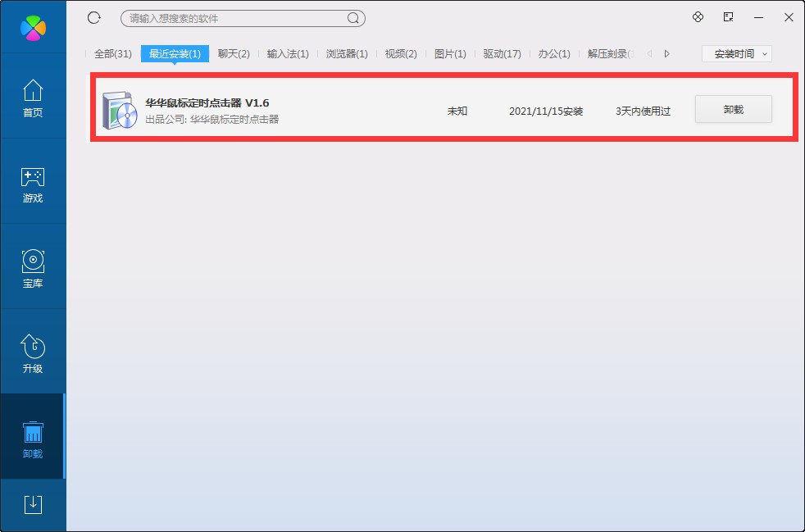Click the search magnifier in the search box
This screenshot has width=805, height=532.
[352, 17]
